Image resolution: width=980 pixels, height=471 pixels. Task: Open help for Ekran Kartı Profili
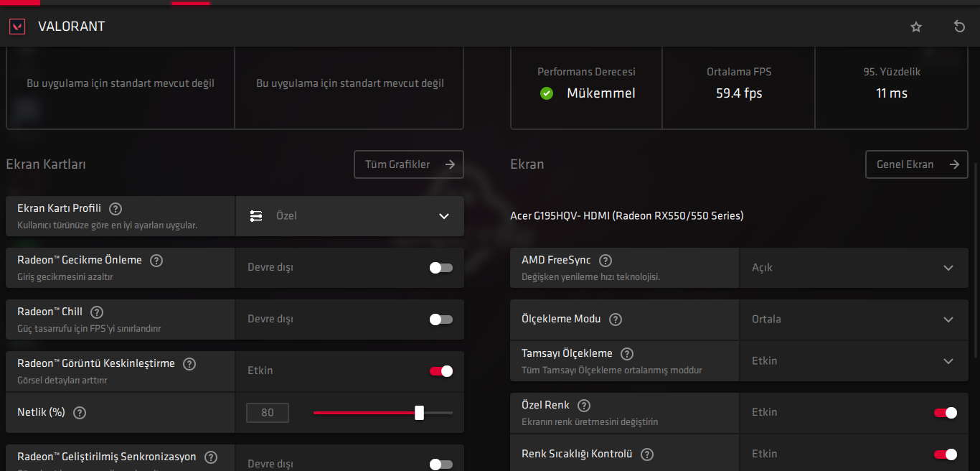click(116, 209)
